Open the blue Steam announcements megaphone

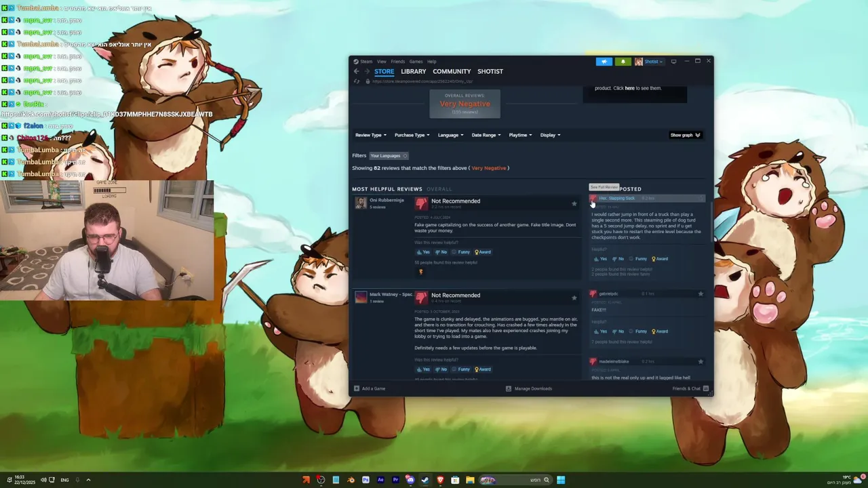pos(604,62)
